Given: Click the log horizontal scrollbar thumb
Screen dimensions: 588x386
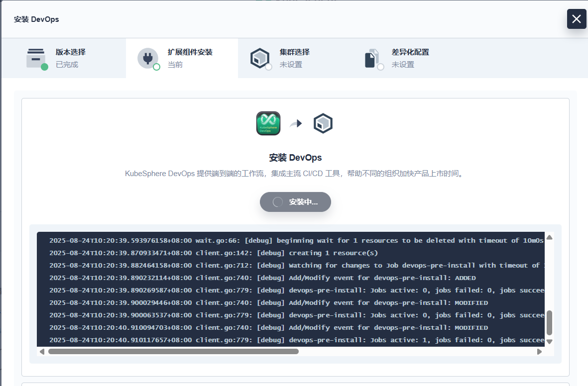Looking at the screenshot, I should pyautogui.click(x=174, y=352).
